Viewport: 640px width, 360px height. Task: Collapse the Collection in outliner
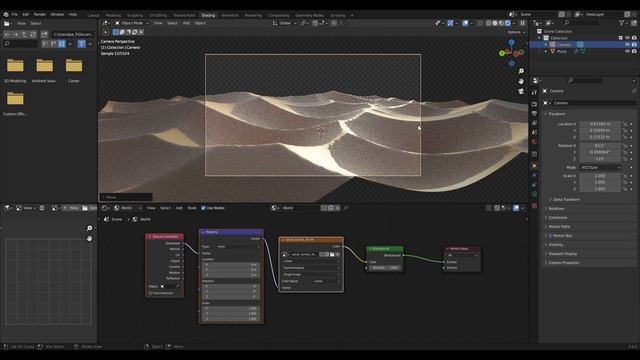point(539,38)
